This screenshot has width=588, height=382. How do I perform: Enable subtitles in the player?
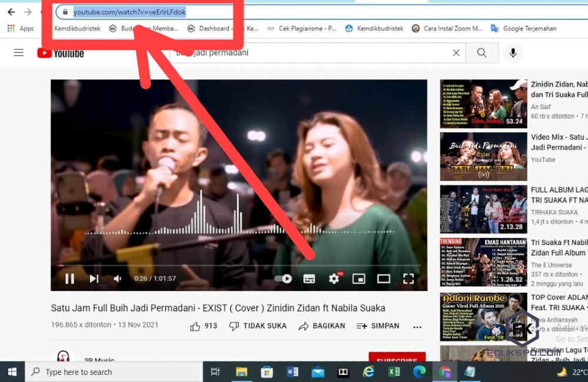tap(309, 279)
